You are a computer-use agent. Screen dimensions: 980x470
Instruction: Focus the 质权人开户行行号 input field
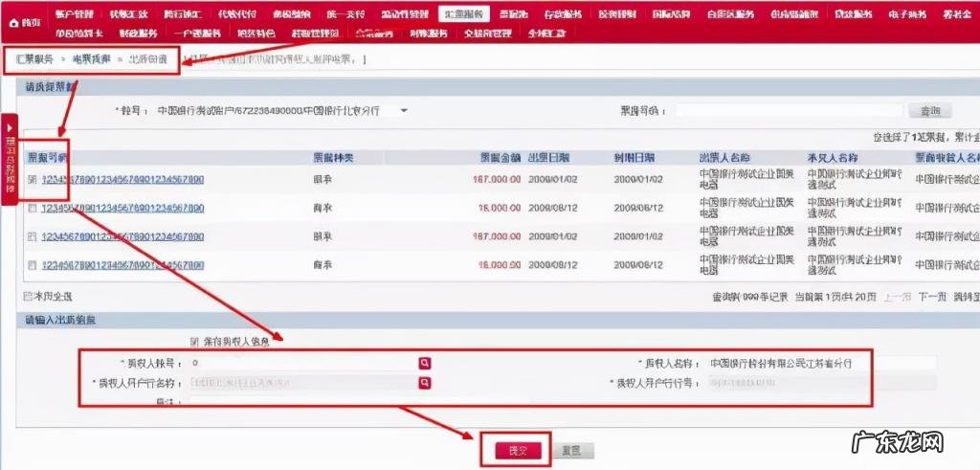tap(822, 383)
